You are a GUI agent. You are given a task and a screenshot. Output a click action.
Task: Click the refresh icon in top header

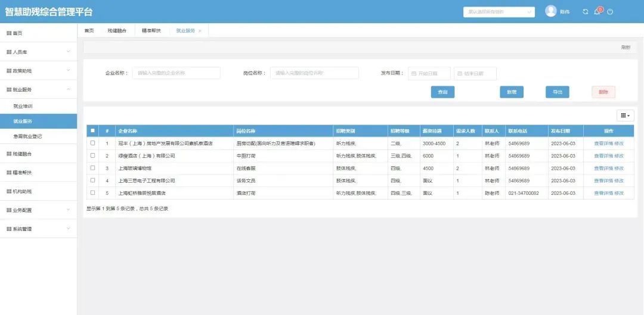point(585,12)
